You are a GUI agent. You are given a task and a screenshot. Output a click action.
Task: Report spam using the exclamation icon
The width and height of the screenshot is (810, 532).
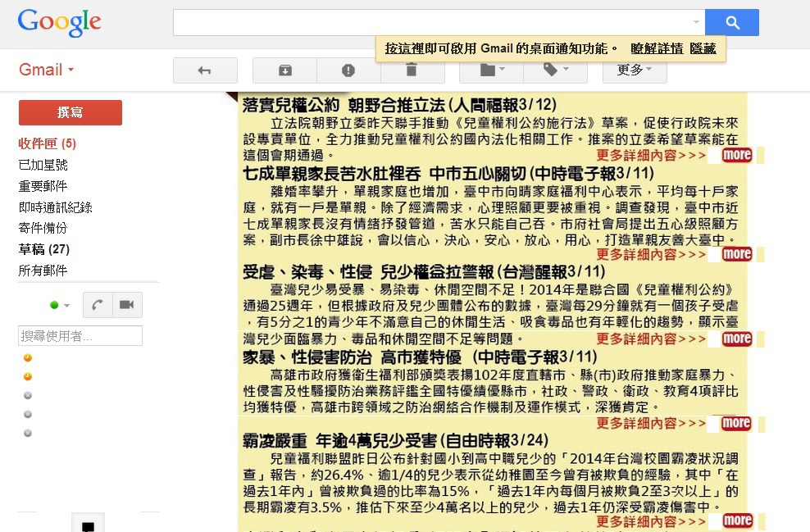pyautogui.click(x=348, y=70)
